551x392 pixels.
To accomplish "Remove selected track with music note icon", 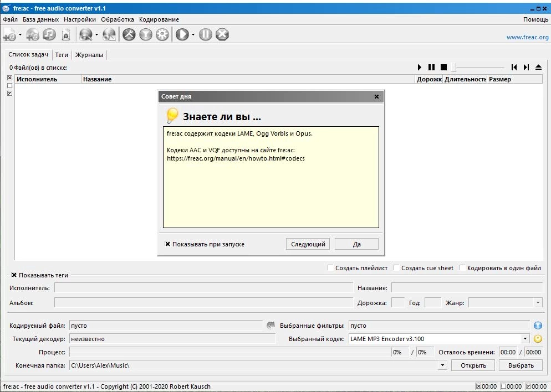I will tap(49, 34).
